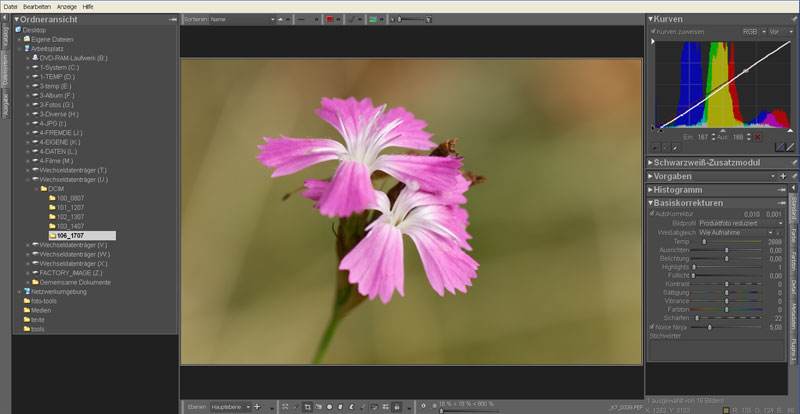Screen dimensions: 800x414
Task: Toggle the AutoKorrektur checkbox
Action: pos(653,214)
